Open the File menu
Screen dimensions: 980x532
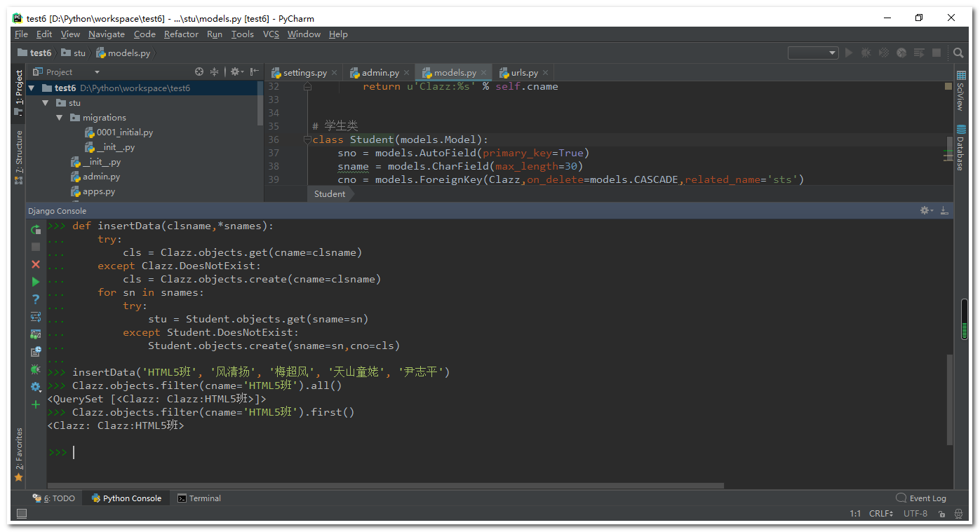pos(21,34)
